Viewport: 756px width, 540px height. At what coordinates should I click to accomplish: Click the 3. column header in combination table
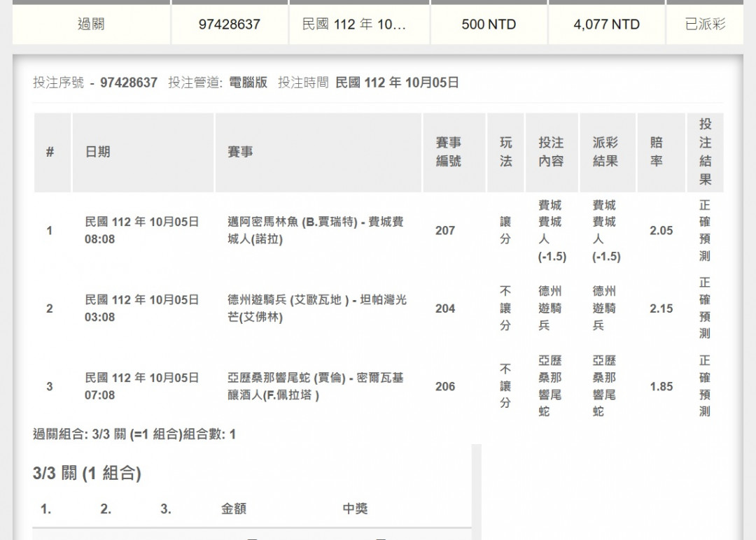(166, 509)
